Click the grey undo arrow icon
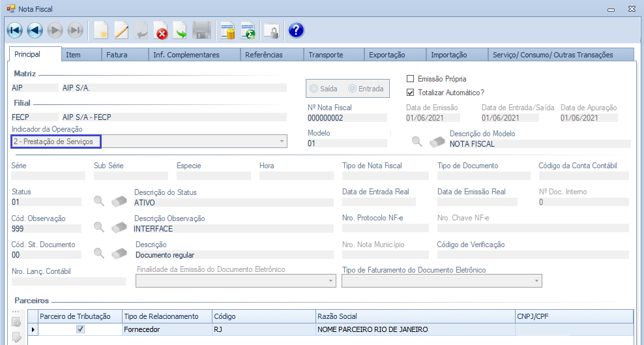The width and height of the screenshot is (644, 345). tap(141, 31)
